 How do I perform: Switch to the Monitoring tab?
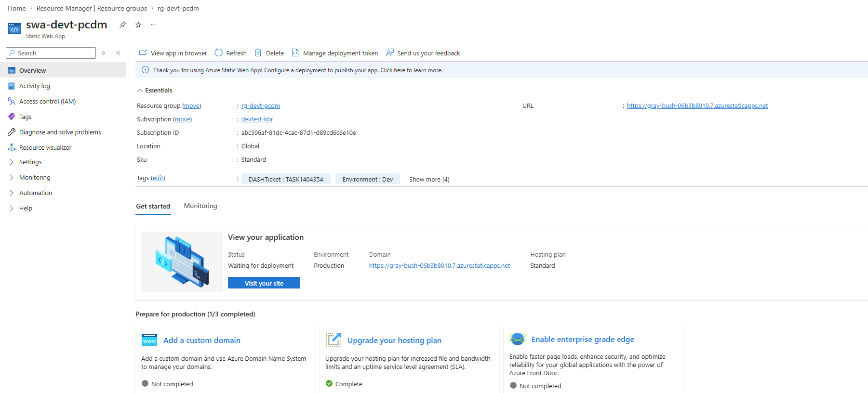pos(200,206)
